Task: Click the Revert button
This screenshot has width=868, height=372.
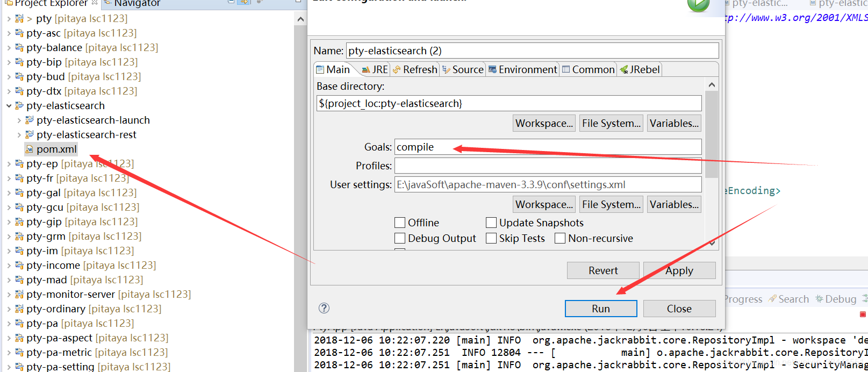Action: (603, 270)
